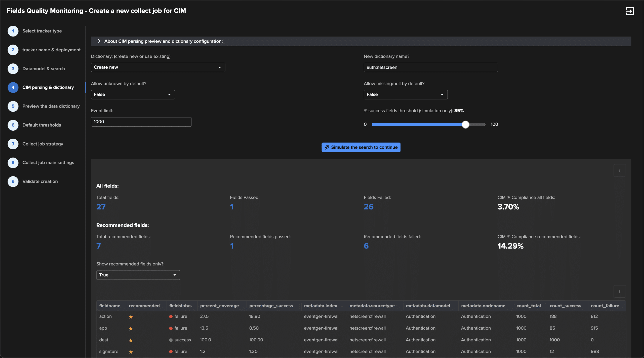644x358 pixels.
Task: Click the recommended star for action field
Action: [131, 317]
